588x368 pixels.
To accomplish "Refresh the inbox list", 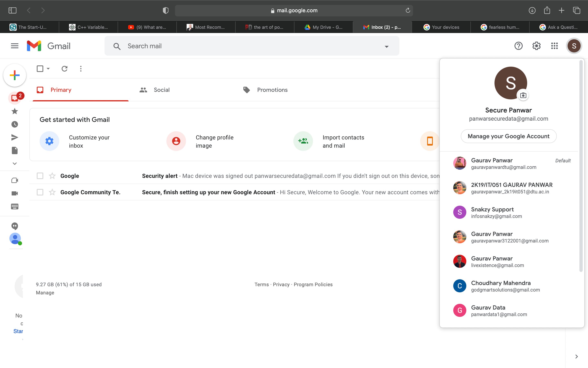I will pyautogui.click(x=64, y=69).
